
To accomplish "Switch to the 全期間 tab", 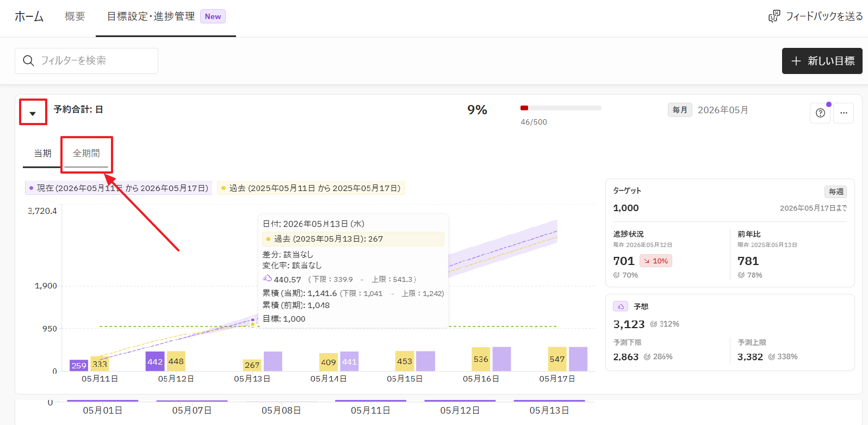I will coord(86,153).
